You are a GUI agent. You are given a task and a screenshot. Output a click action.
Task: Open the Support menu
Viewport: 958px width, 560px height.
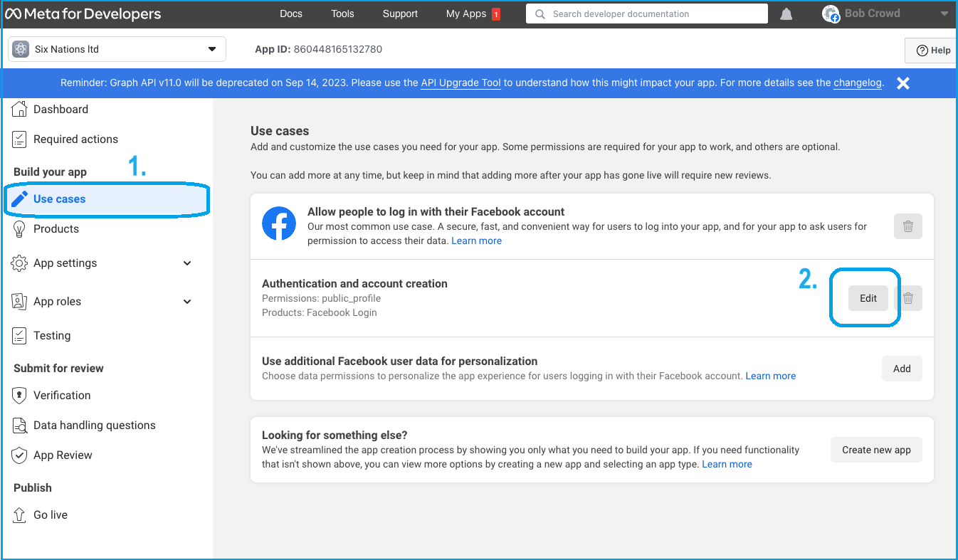click(400, 14)
